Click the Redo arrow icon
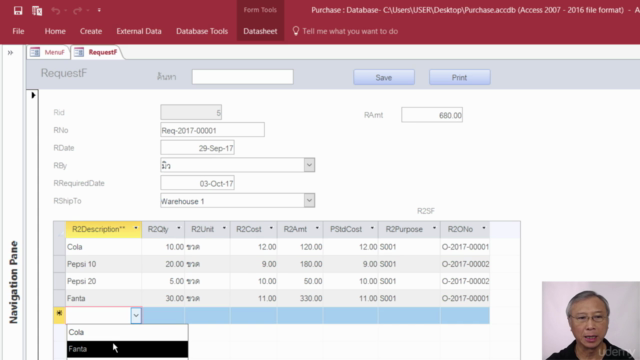The width and height of the screenshot is (640, 360). 77,11
